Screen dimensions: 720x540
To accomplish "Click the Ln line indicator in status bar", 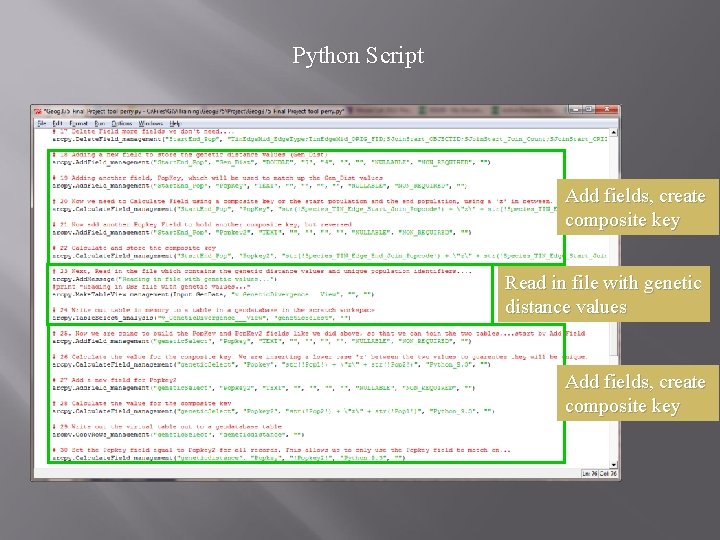I will (x=590, y=473).
